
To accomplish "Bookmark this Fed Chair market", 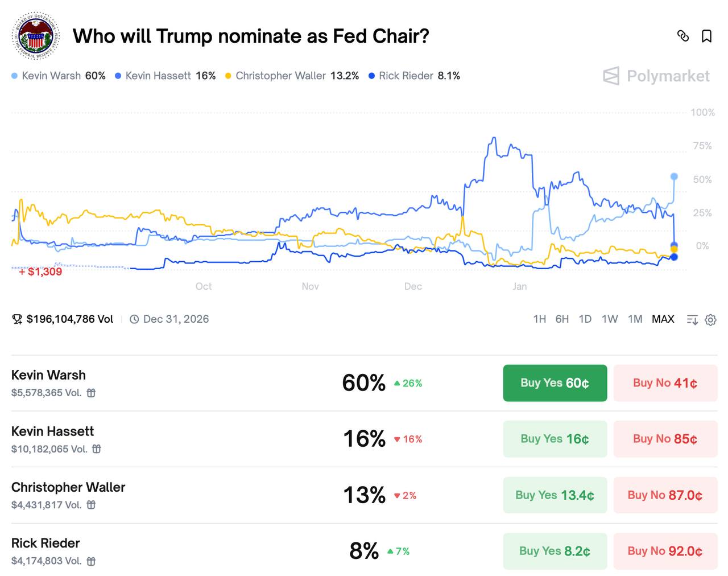I will pos(706,36).
